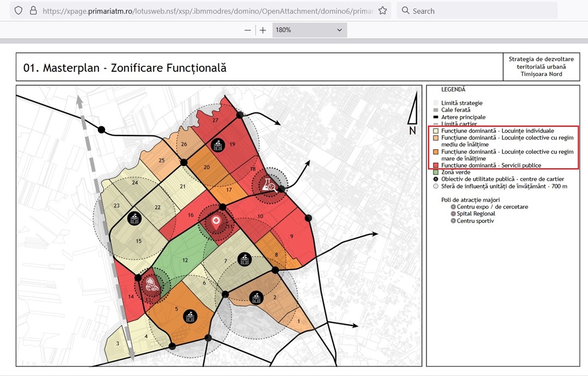This screenshot has width=588, height=376.
Task: Click zone number 3 on the map
Action: point(118,343)
